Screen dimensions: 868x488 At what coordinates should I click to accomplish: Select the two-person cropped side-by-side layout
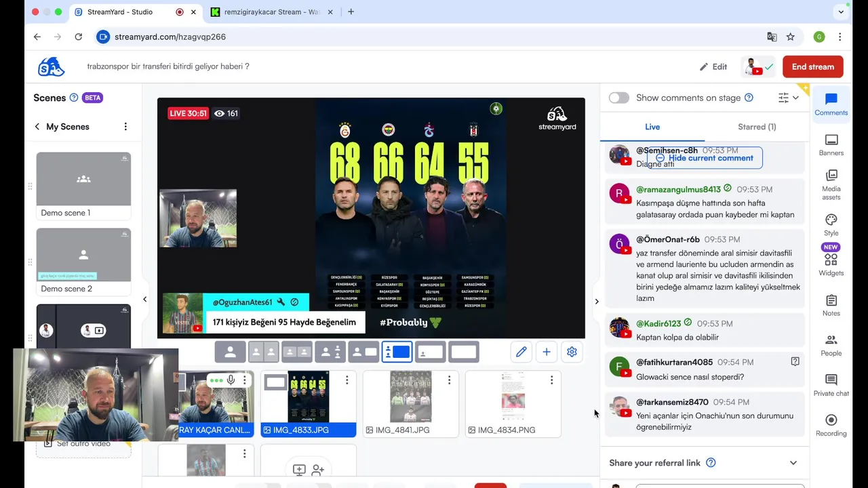264,352
